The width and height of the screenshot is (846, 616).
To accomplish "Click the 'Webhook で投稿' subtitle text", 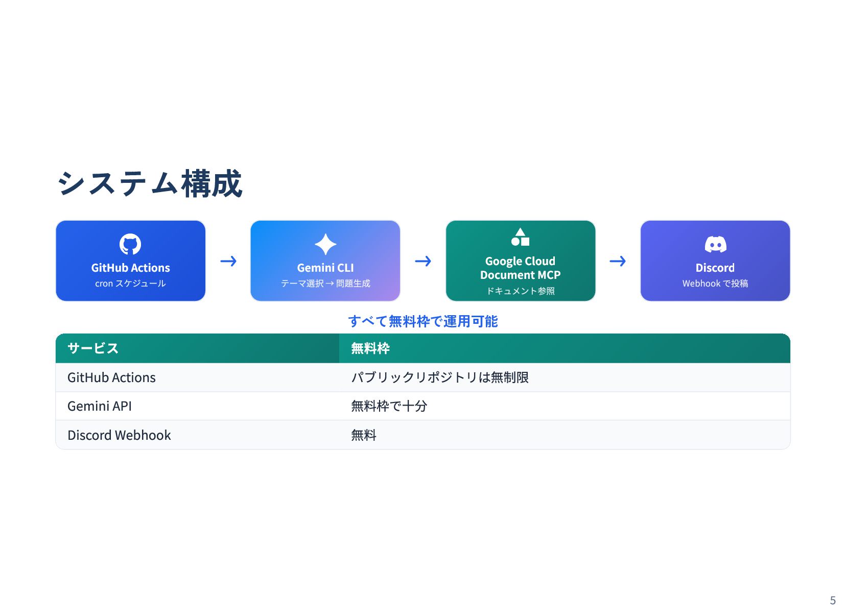I will (715, 283).
